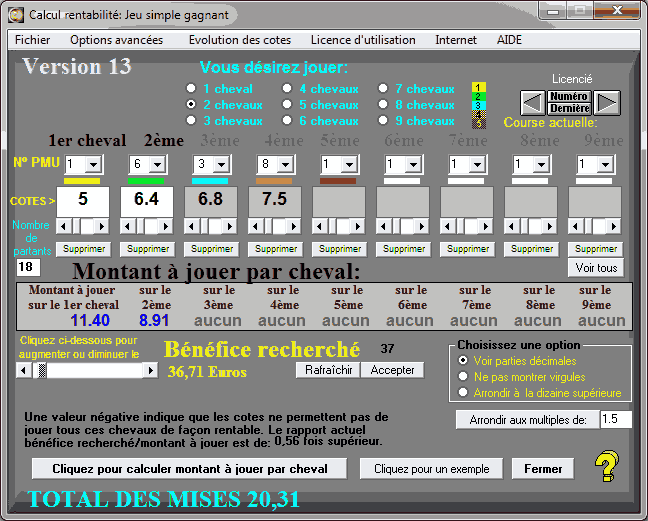The height and width of the screenshot is (521, 648).
Task: Click calculer montant à jouer par cheval
Action: tap(190, 469)
